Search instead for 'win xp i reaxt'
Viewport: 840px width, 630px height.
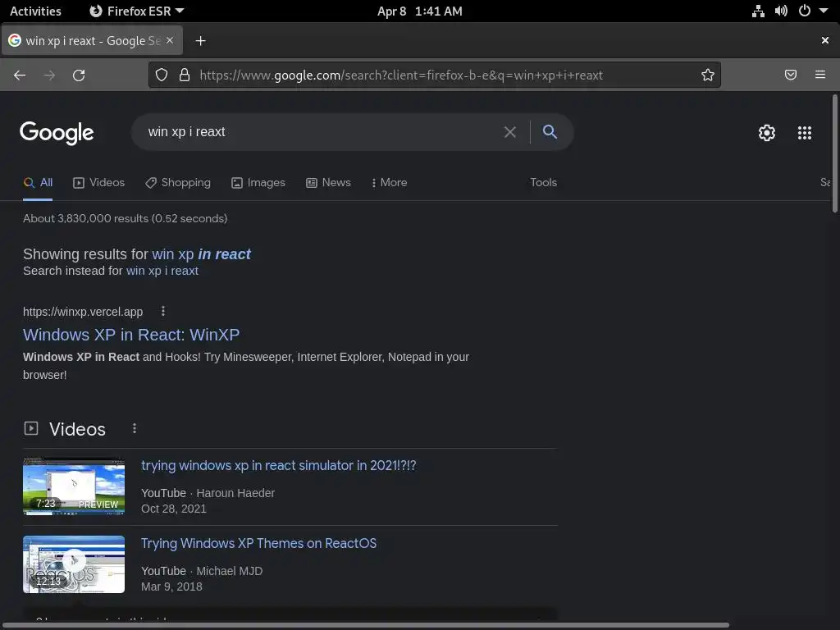click(162, 271)
